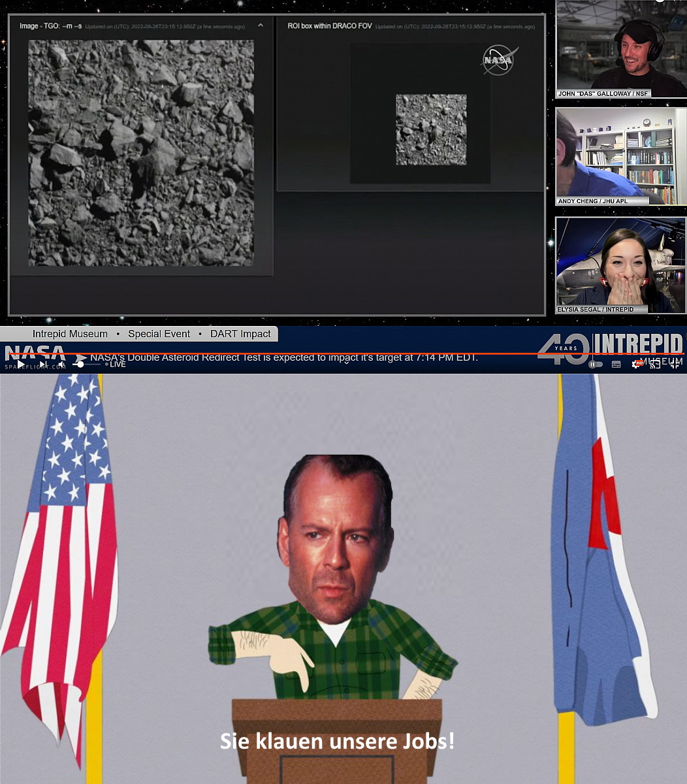Image resolution: width=687 pixels, height=784 pixels.
Task: Click the NASA logo in ROI panel
Action: (499, 60)
